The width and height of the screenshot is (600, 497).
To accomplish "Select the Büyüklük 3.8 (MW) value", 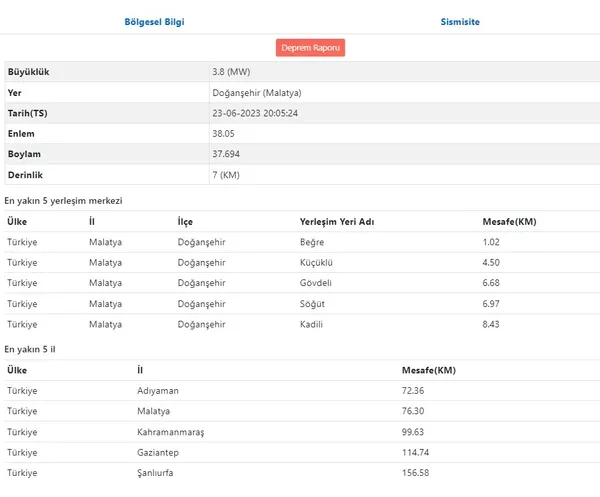I will (231, 72).
